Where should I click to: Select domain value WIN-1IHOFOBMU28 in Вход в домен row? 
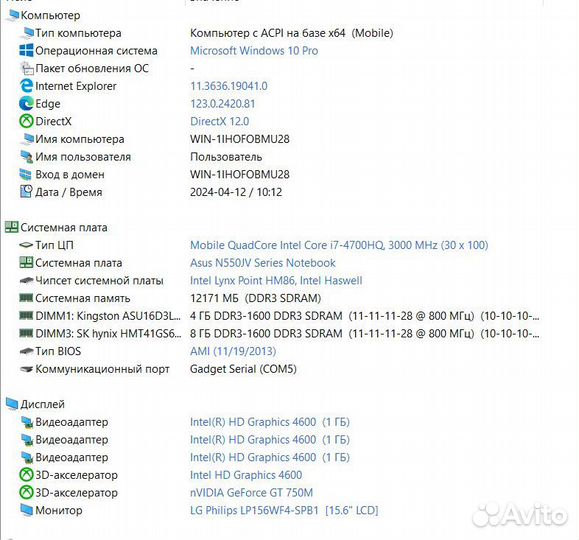pyautogui.click(x=240, y=175)
